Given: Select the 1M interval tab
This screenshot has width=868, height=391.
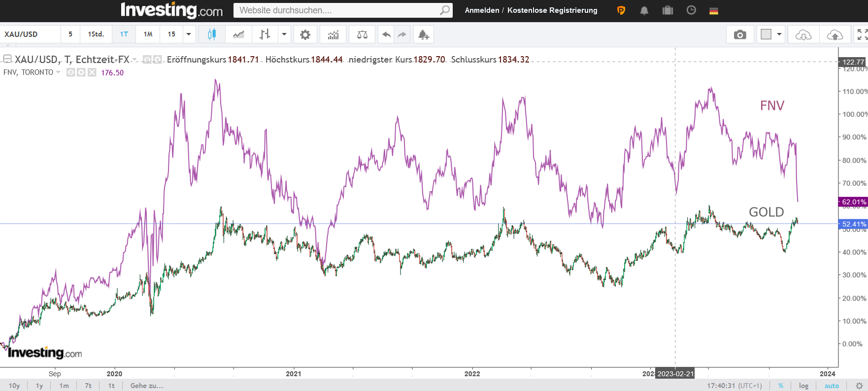Looking at the screenshot, I should [148, 34].
